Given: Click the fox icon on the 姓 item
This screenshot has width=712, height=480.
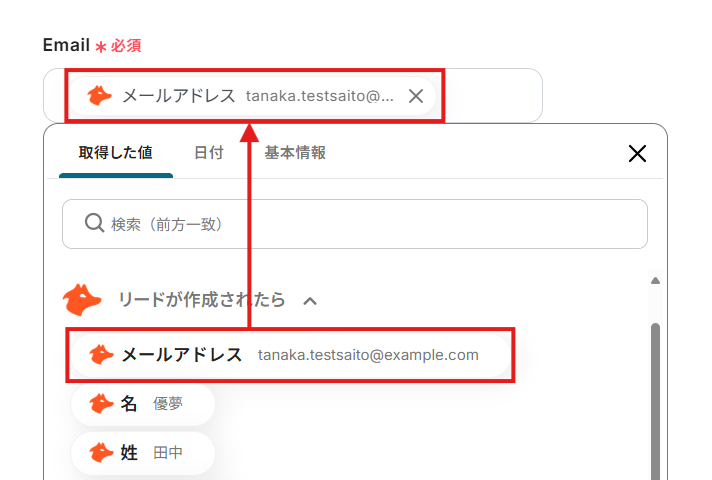Looking at the screenshot, I should click(101, 453).
